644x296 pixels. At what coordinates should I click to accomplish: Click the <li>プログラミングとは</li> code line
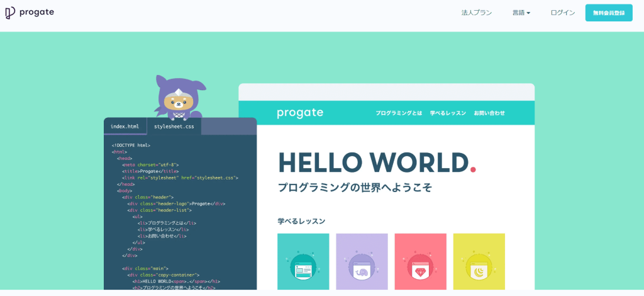point(167,223)
